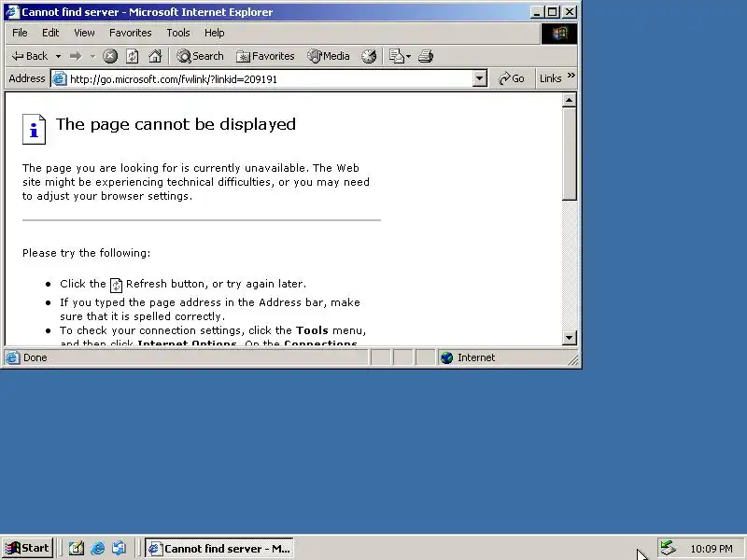Click the Windows logo throbber

click(559, 34)
